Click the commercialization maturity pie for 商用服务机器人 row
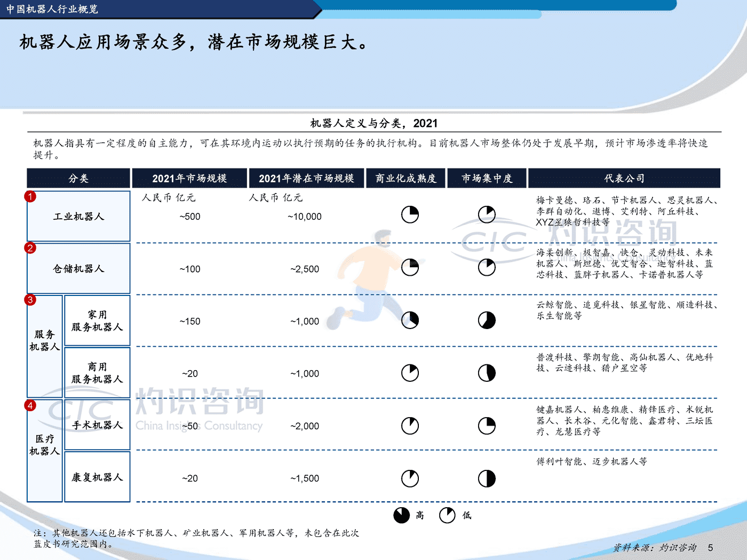 pyautogui.click(x=410, y=373)
